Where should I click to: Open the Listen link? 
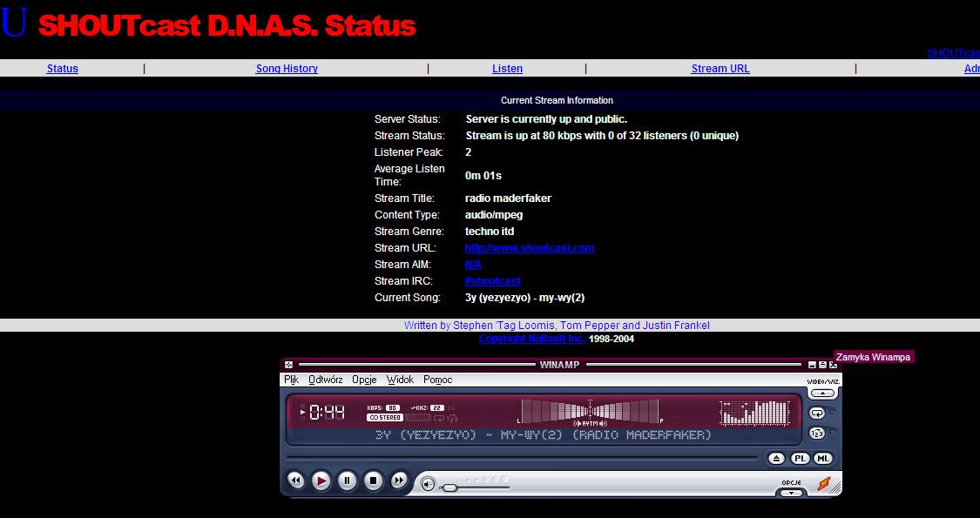(x=508, y=69)
